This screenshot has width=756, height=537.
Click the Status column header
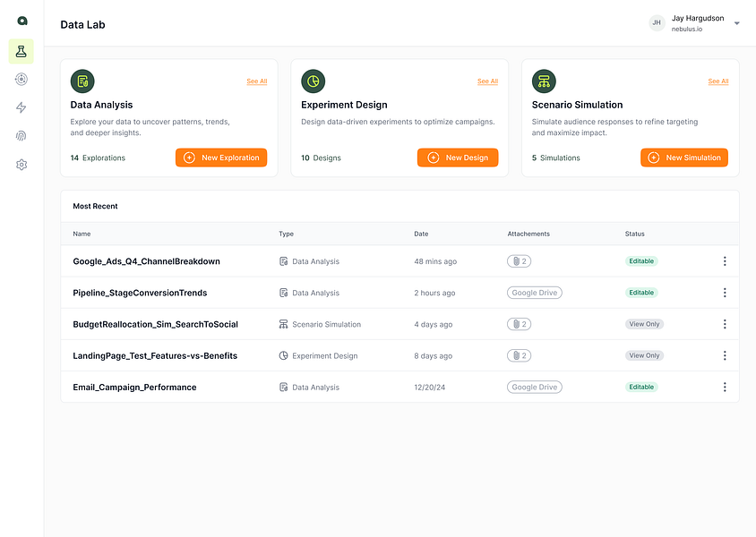pos(635,234)
